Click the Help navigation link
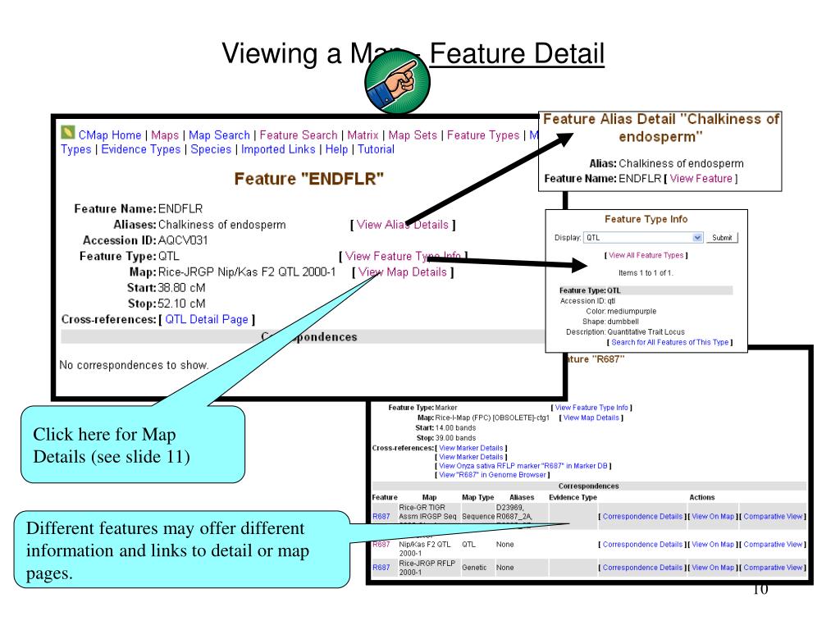The width and height of the screenshot is (840, 630). [x=336, y=149]
